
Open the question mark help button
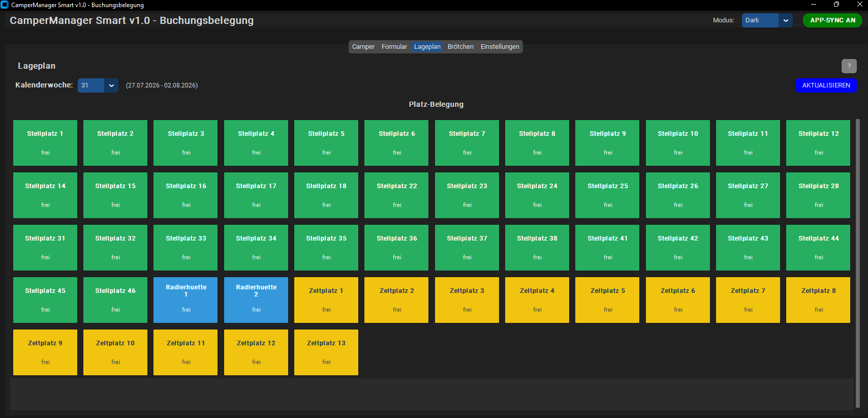(x=849, y=66)
